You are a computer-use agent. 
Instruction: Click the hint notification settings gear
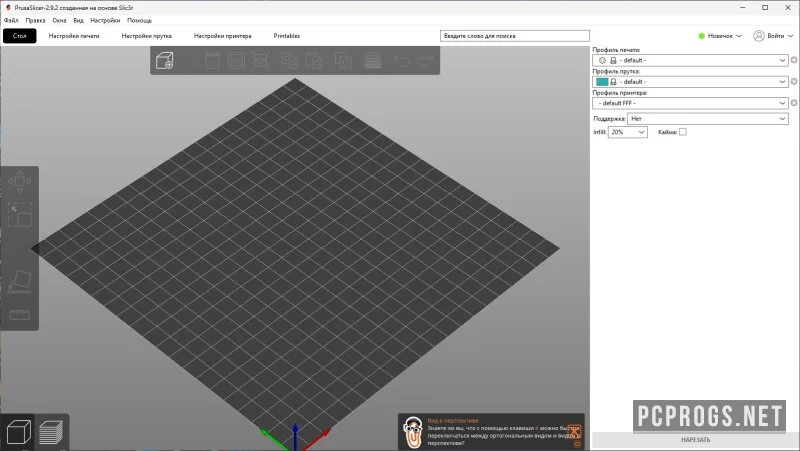click(x=577, y=444)
